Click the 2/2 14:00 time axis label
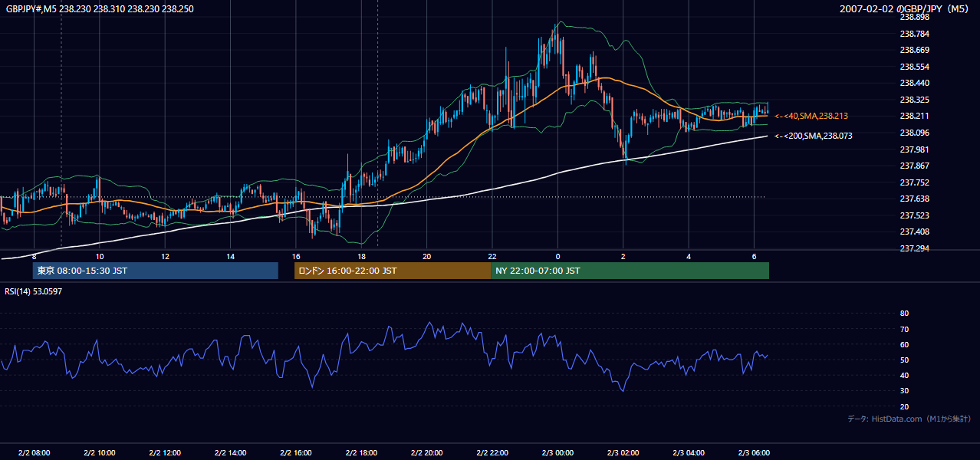This screenshot has height=460, width=980. (x=230, y=452)
